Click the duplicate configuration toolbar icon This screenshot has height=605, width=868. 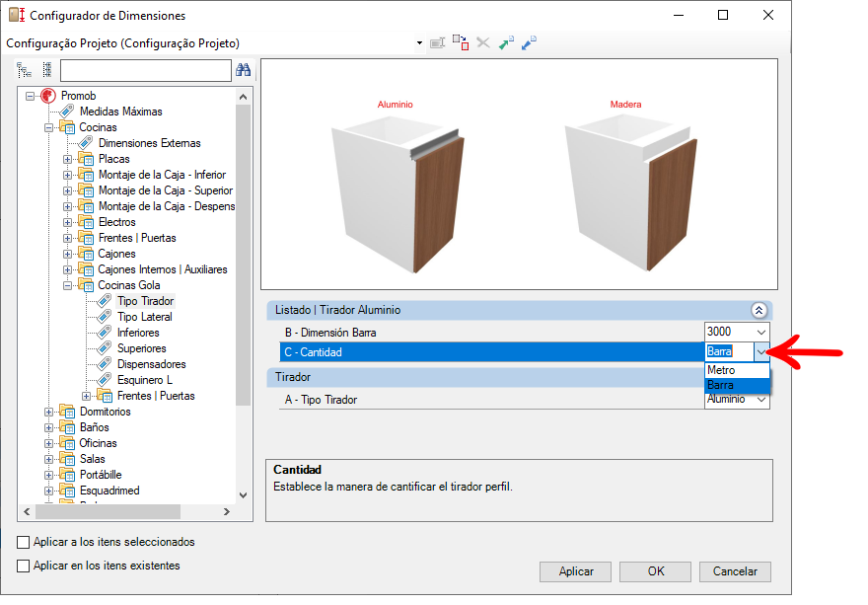click(x=460, y=43)
